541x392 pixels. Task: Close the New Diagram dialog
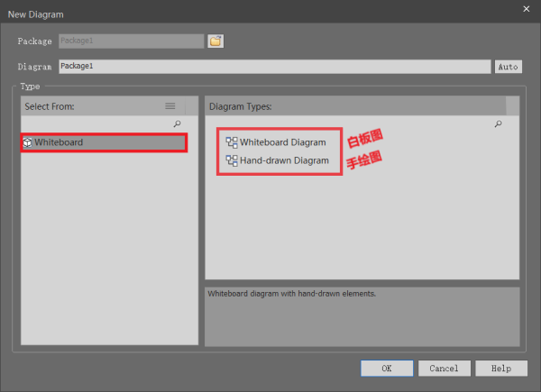coord(526,9)
